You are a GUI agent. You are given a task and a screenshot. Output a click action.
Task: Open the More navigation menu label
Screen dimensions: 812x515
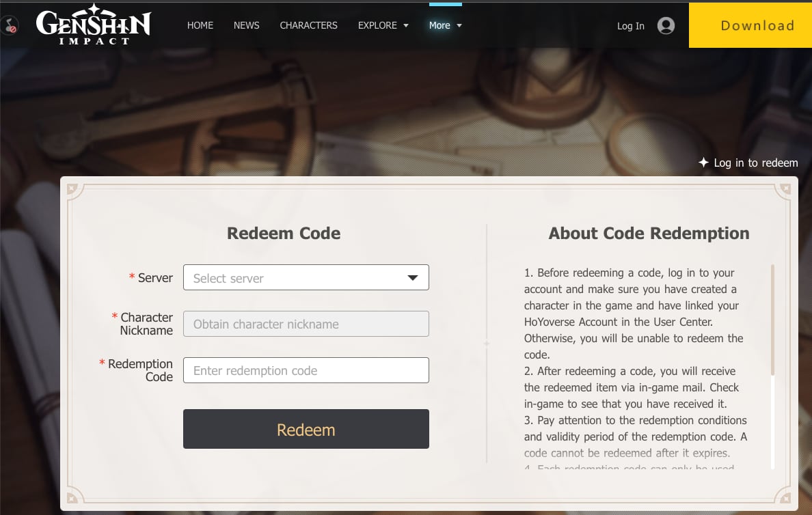[439, 25]
